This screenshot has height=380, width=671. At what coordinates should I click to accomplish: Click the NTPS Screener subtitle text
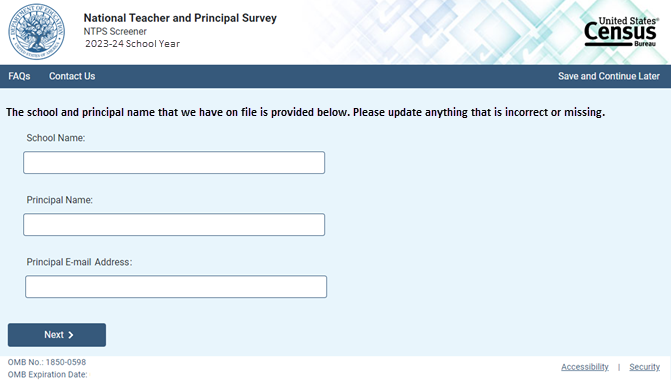115,32
